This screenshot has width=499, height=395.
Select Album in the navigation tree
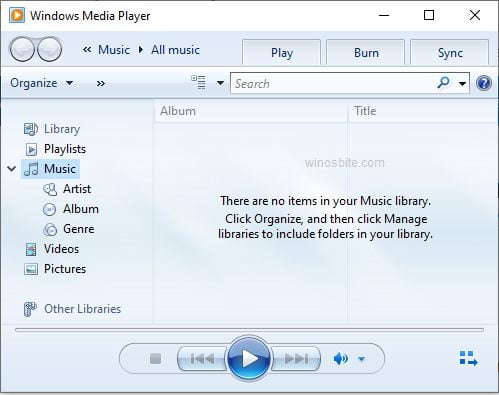(x=81, y=209)
